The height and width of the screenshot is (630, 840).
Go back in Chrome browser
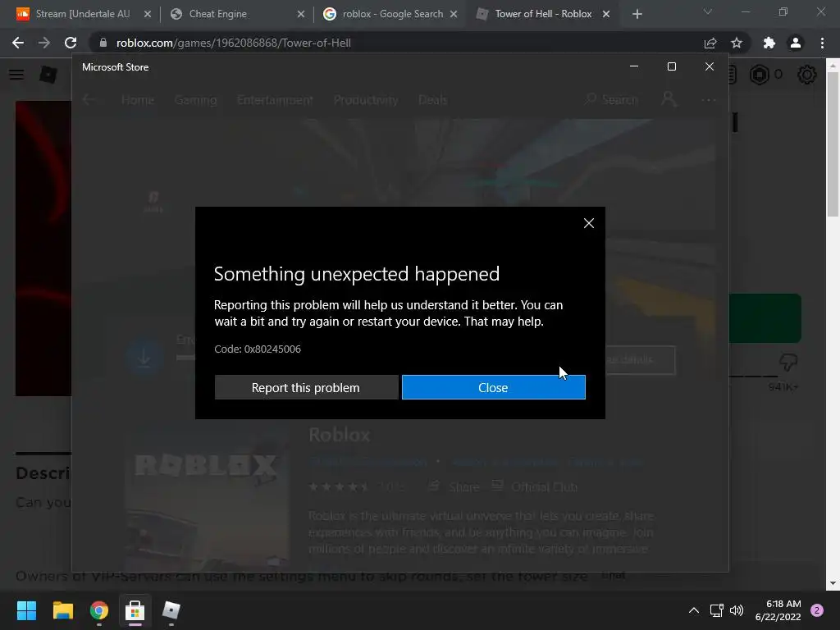tap(18, 43)
